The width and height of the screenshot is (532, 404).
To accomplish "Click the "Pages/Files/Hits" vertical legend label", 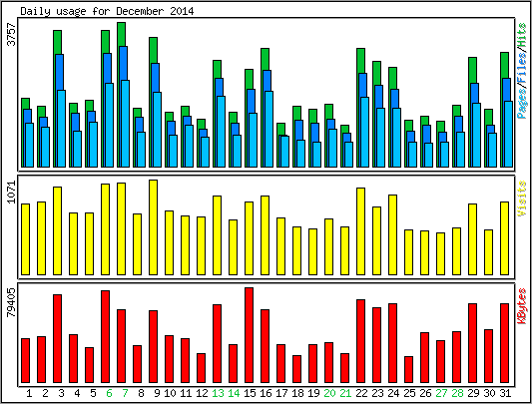I will [x=522, y=71].
